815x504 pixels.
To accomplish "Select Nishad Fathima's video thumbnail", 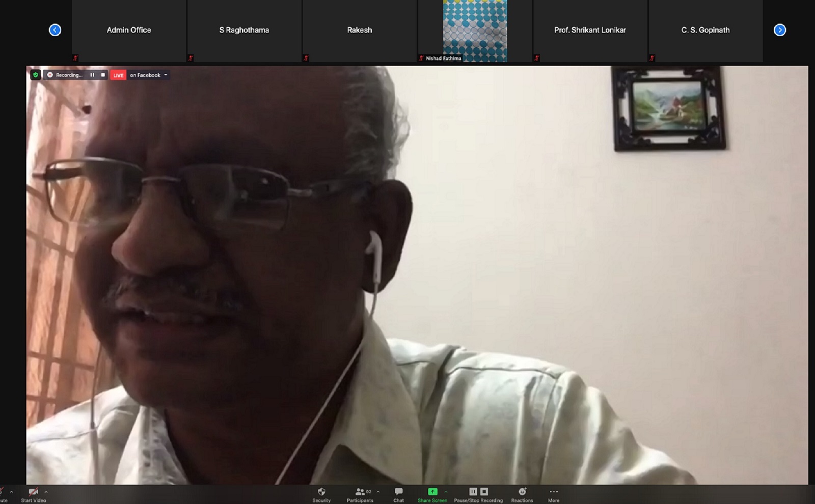I will 475,31.
